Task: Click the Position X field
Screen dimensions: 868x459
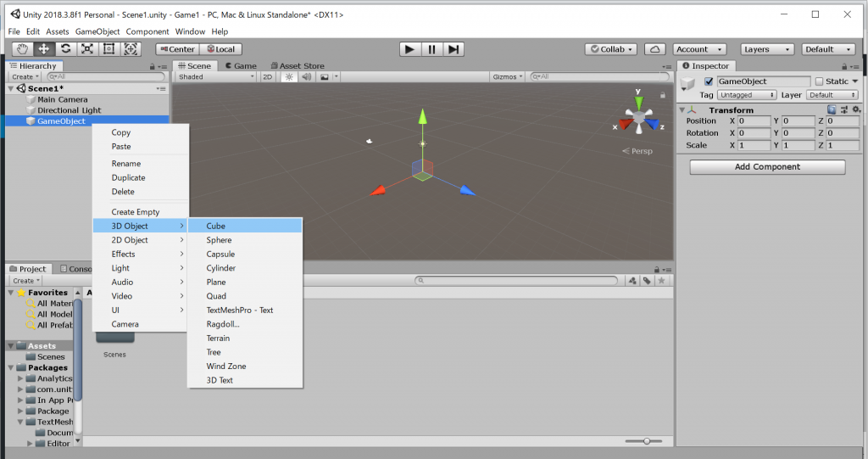Action: [x=754, y=120]
